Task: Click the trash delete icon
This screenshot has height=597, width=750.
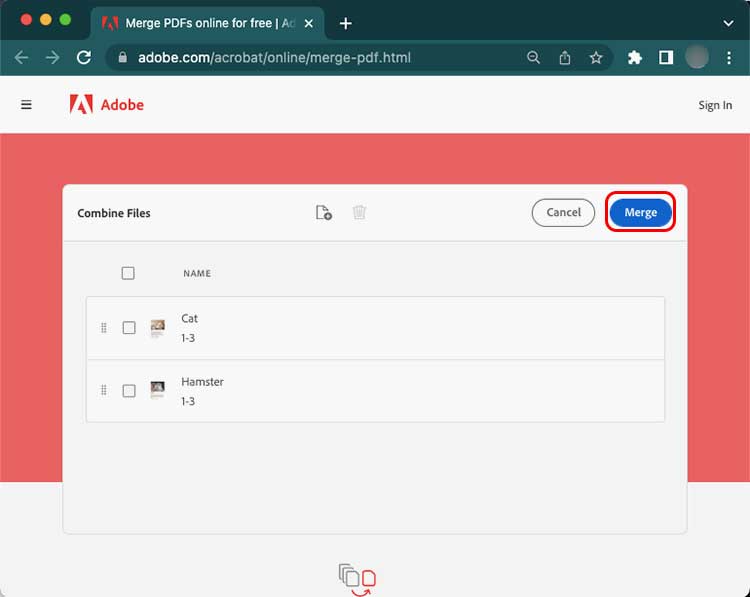Action: [359, 212]
